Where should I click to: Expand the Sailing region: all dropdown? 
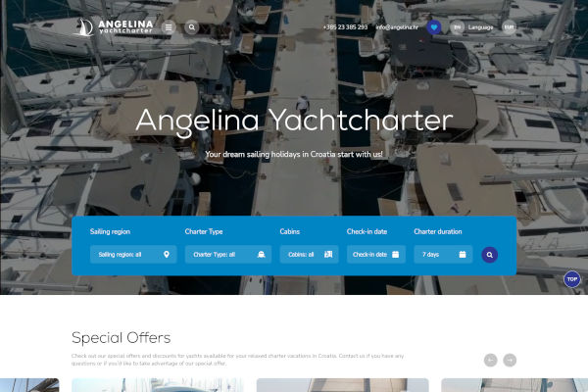tap(133, 255)
